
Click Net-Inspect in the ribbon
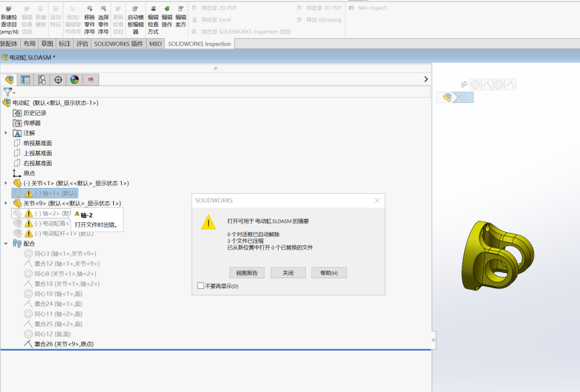368,8
